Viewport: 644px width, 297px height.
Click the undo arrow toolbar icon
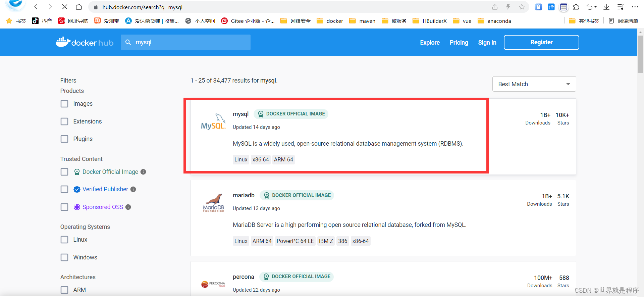(x=590, y=7)
